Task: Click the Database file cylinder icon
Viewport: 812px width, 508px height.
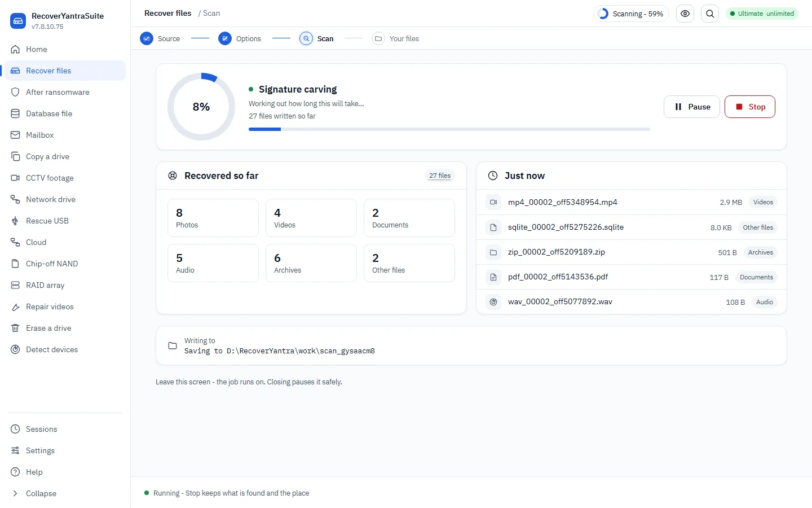Action: click(15, 113)
